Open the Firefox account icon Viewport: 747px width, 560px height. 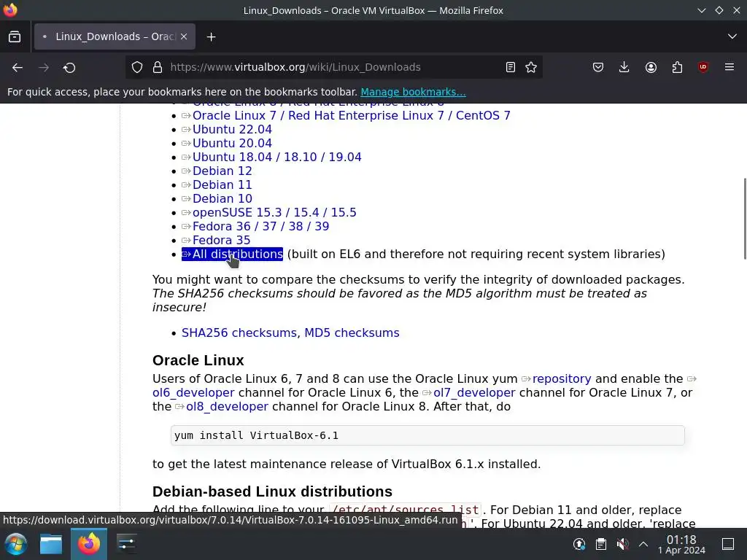651,67
